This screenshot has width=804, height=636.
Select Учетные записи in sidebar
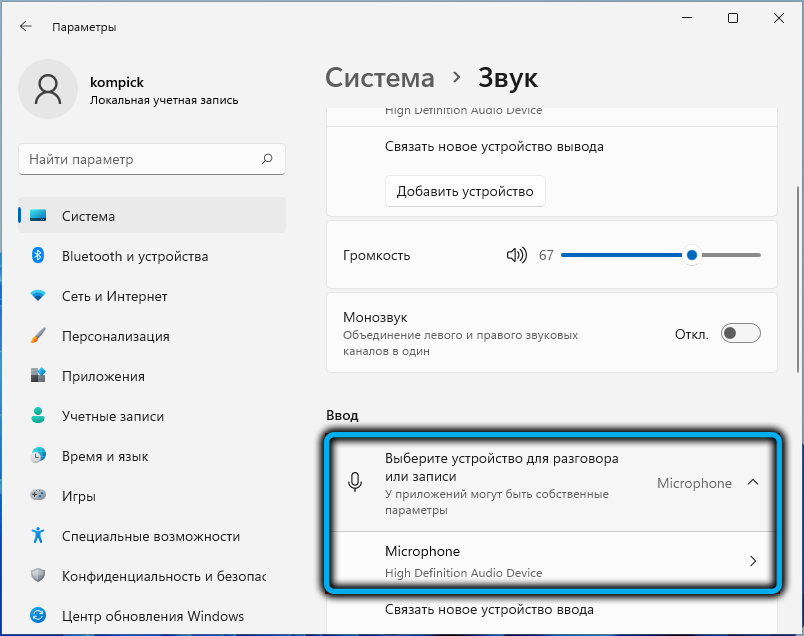112,416
